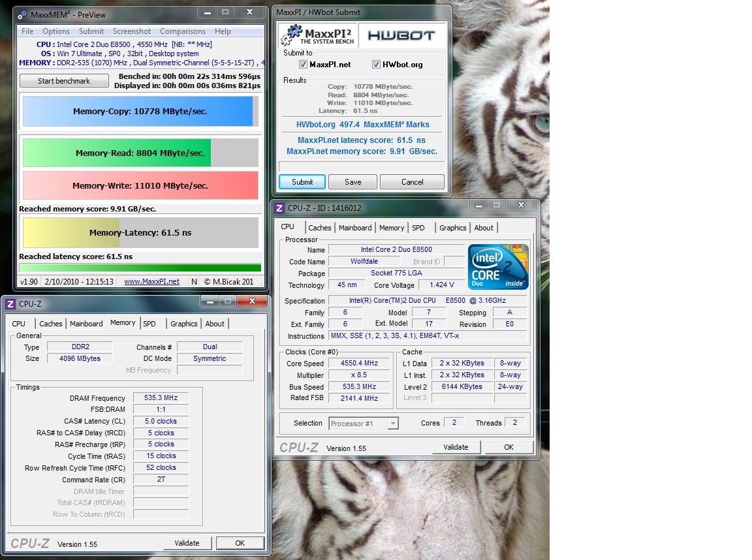
Task: Click the Memory-Latency 61.5 ns bar
Action: click(140, 232)
